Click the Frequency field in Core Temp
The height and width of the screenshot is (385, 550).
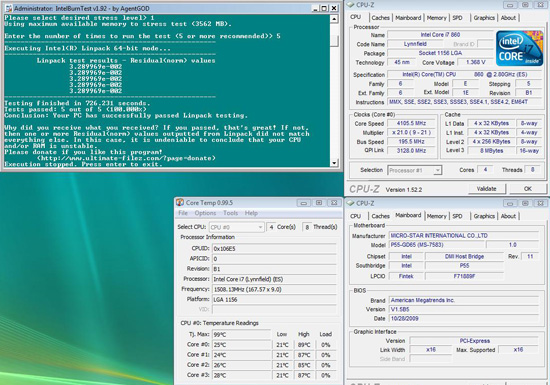(274, 289)
